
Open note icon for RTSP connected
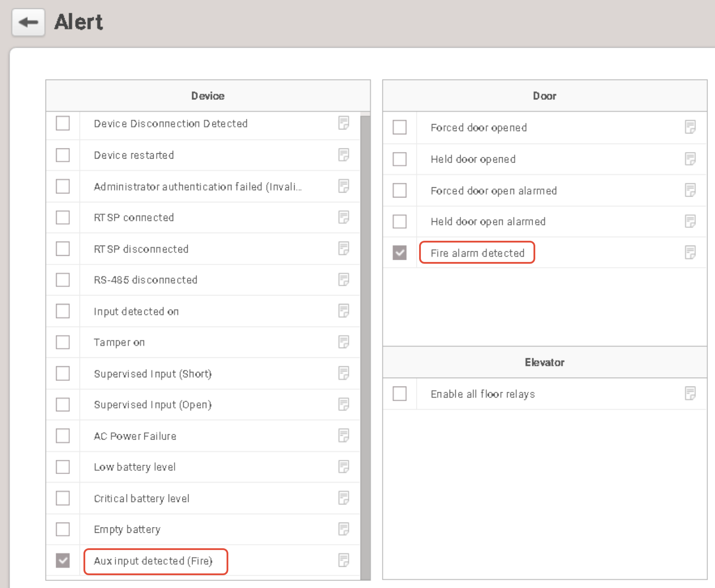[344, 217]
